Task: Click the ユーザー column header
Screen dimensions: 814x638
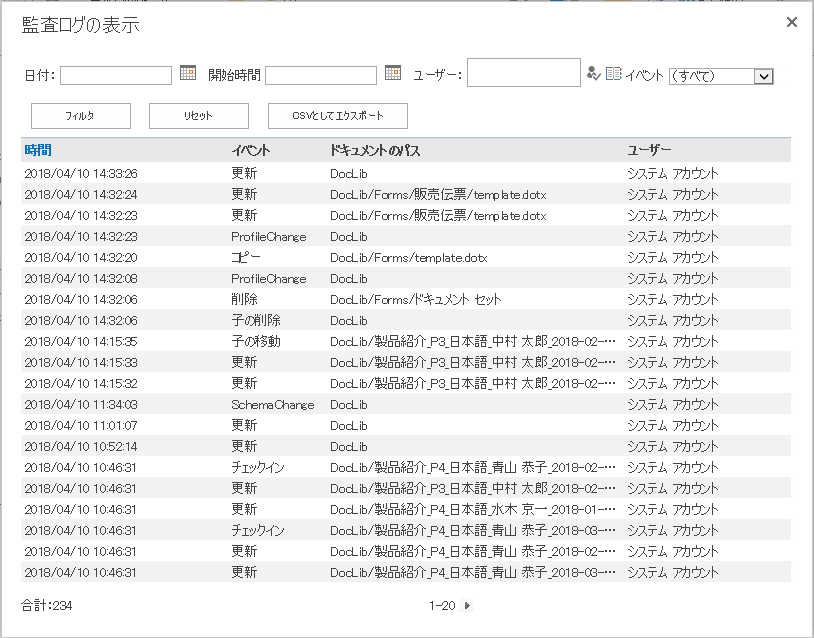Action: tap(649, 151)
